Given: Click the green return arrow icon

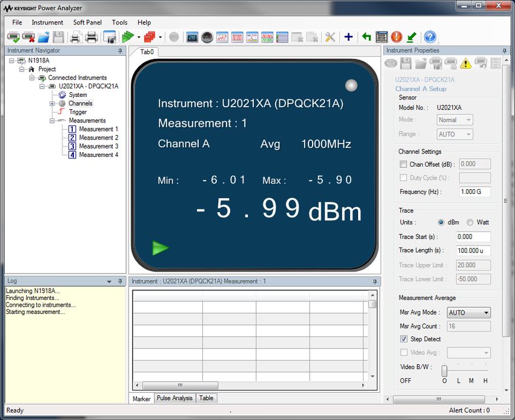Looking at the screenshot, I should tap(366, 37).
